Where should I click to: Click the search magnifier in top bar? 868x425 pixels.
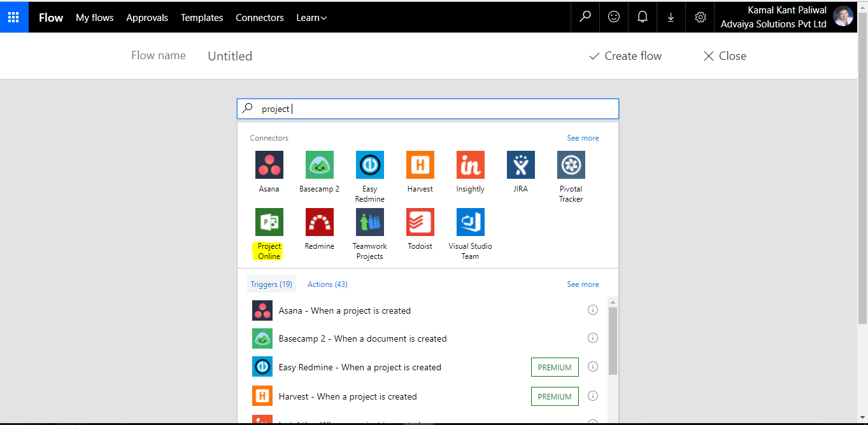click(x=585, y=17)
